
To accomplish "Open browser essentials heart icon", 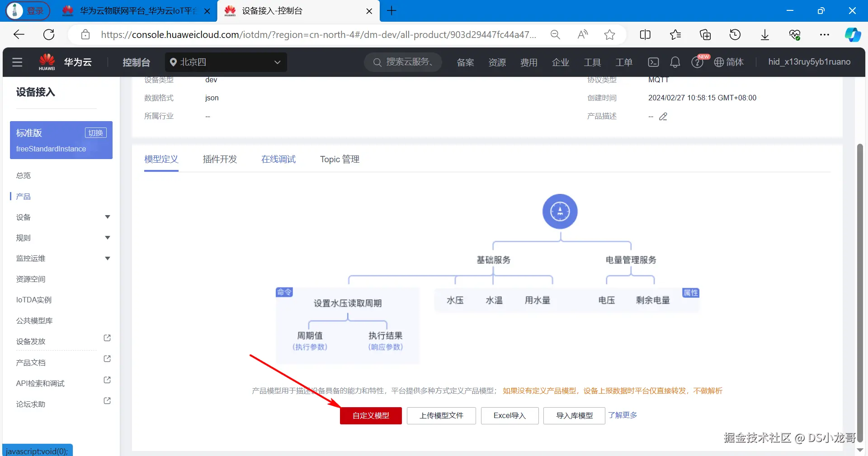I will [795, 34].
